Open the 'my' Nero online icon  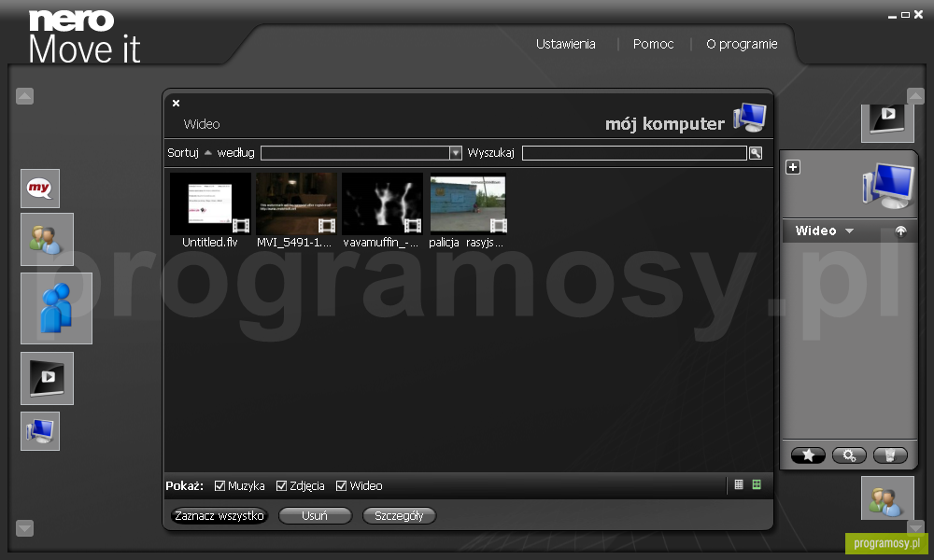(x=40, y=188)
